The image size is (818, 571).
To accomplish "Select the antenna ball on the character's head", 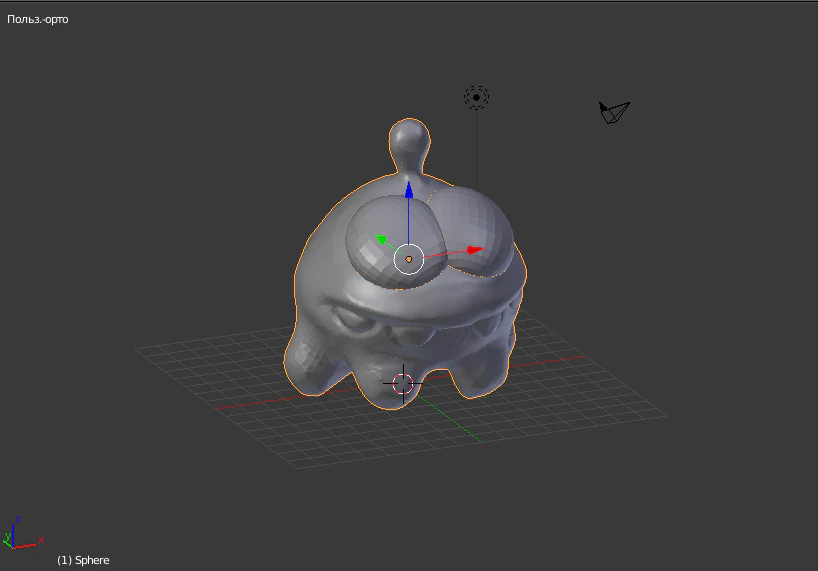I will point(410,138).
